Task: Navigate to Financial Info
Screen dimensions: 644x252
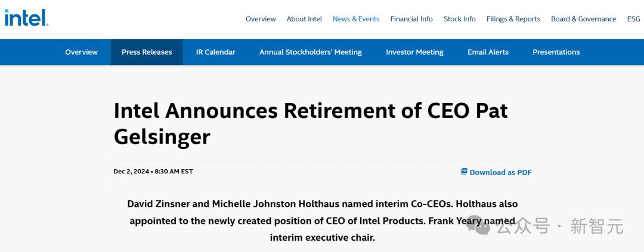Action: [x=411, y=19]
